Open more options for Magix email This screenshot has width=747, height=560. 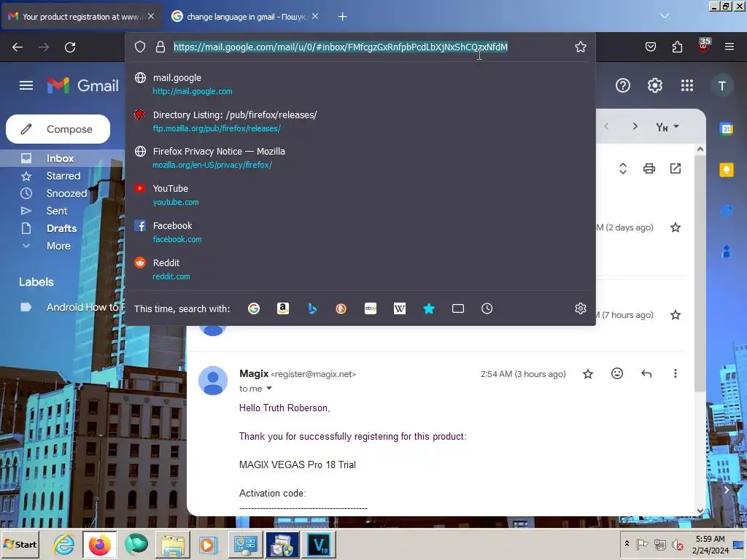coord(675,373)
